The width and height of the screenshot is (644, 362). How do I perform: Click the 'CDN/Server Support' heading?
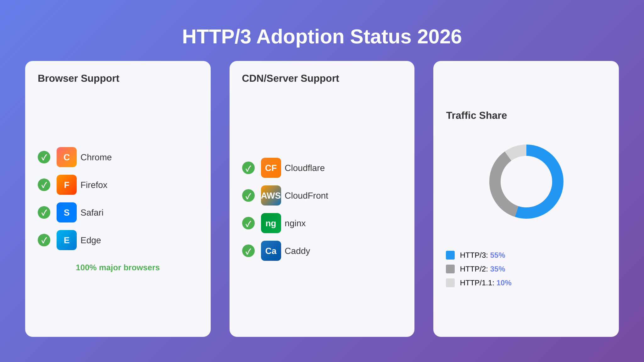click(291, 78)
